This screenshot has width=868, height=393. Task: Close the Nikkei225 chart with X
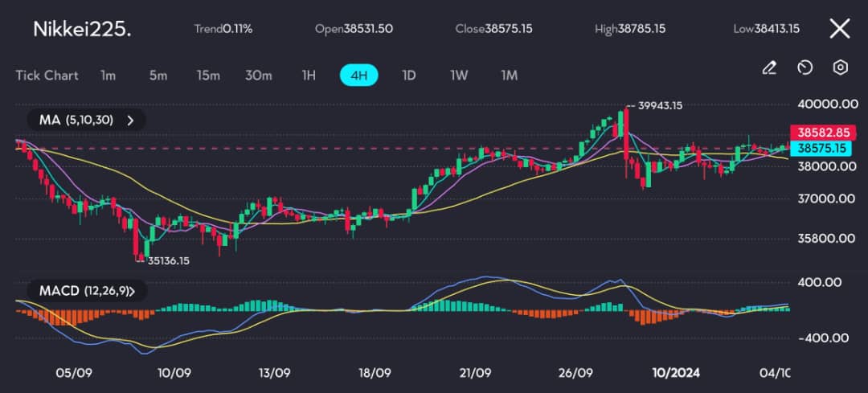pyautogui.click(x=839, y=29)
